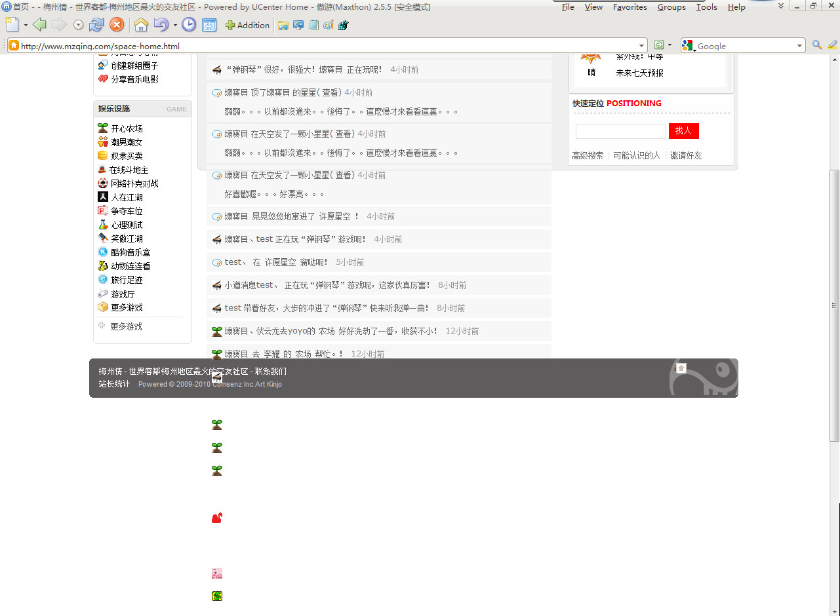This screenshot has height=616, width=840.
Task: Expand the Undo list dropdown arrow
Action: point(175,25)
